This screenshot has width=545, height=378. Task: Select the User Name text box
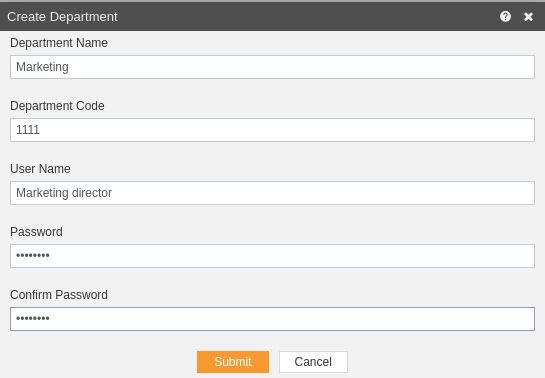click(x=272, y=193)
